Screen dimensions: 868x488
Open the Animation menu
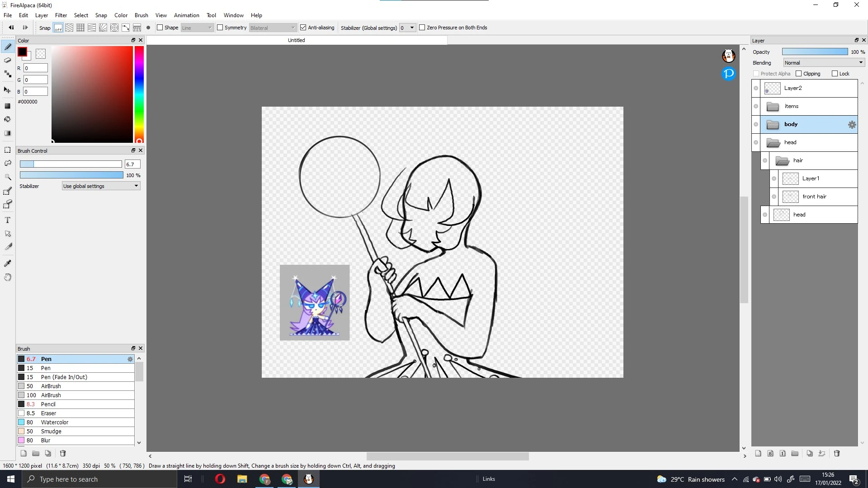187,15
